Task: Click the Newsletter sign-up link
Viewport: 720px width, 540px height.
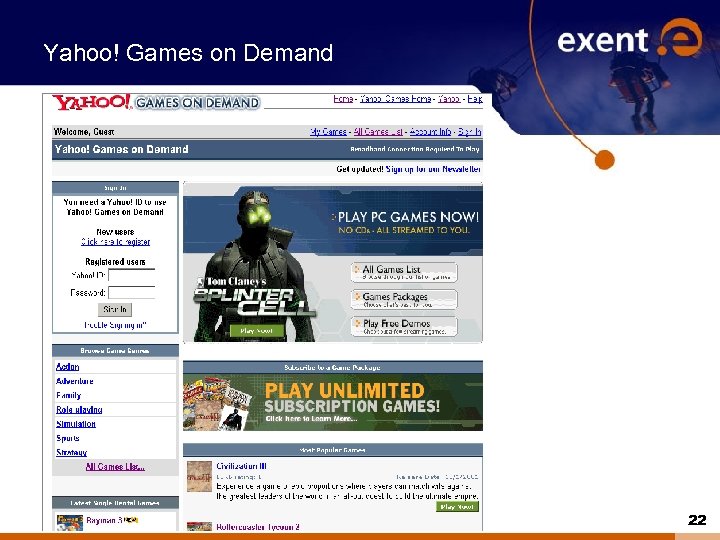Action: pos(433,169)
